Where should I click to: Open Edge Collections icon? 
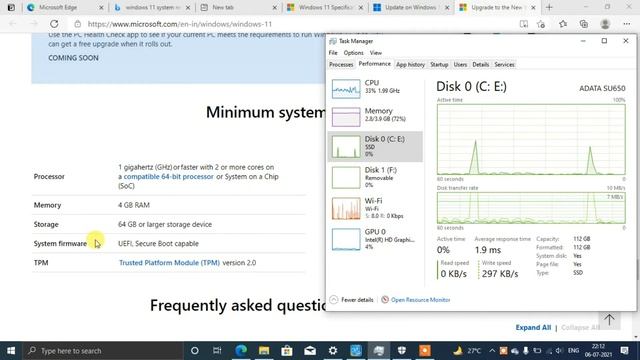(x=584, y=24)
